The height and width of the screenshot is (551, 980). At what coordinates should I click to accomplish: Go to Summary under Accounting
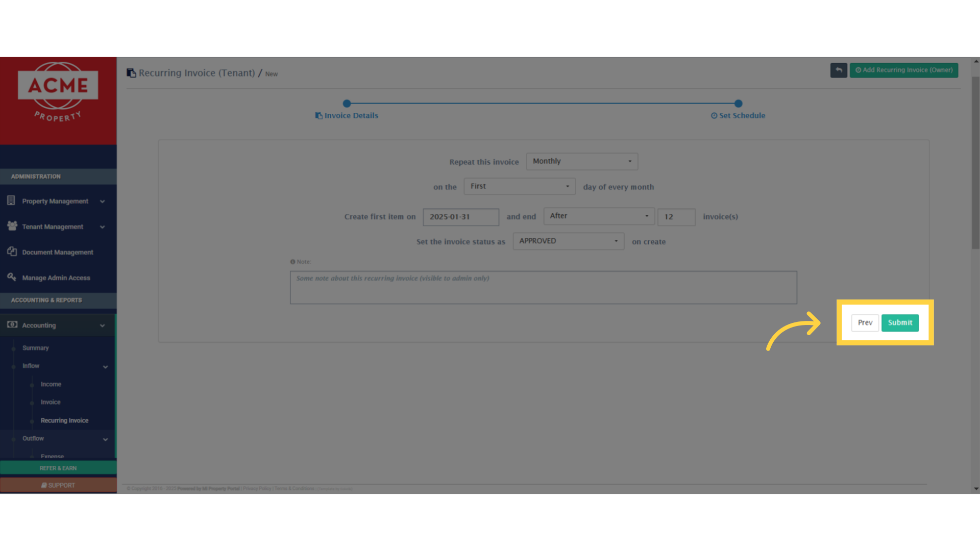tap(36, 348)
